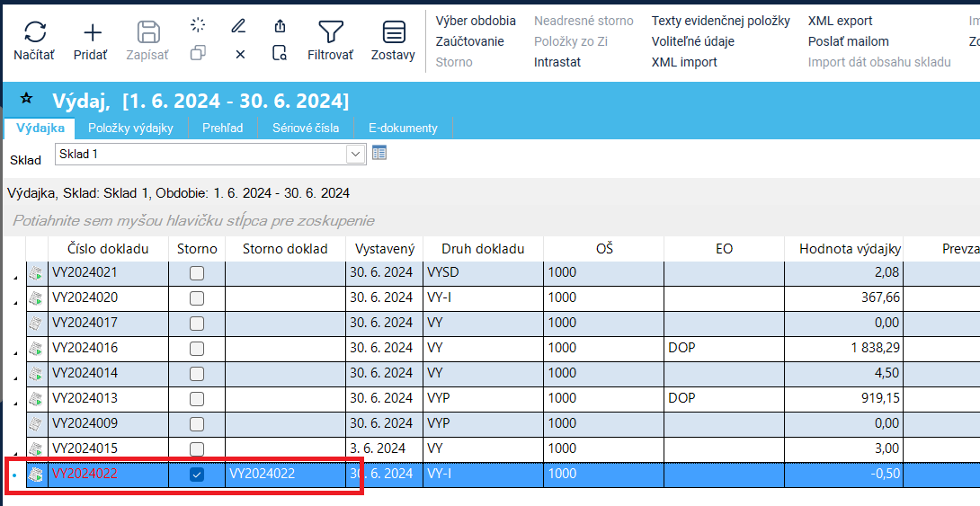Click XML export command
Screen dimensions: 980x506
coord(840,21)
